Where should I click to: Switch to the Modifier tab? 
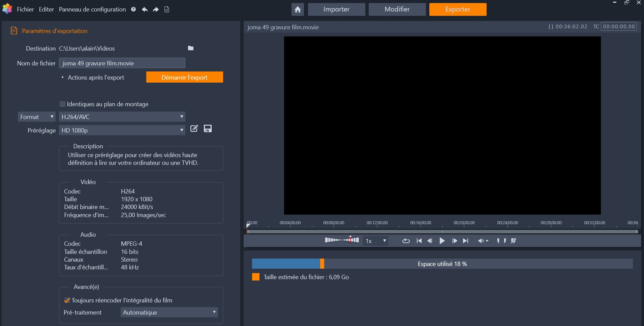397,9
